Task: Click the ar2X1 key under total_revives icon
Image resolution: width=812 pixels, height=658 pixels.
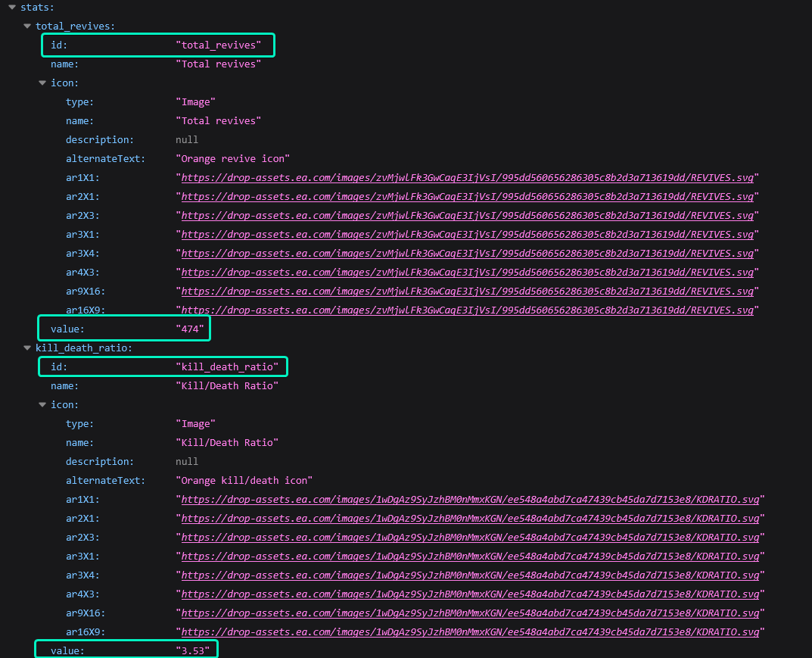Action: click(x=82, y=197)
